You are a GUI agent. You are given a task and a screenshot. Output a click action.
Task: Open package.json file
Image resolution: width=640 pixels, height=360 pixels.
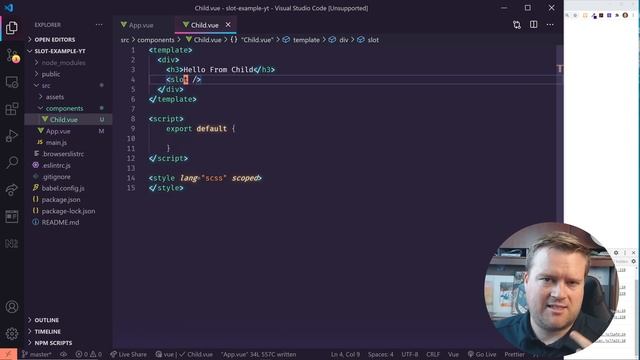click(x=61, y=200)
